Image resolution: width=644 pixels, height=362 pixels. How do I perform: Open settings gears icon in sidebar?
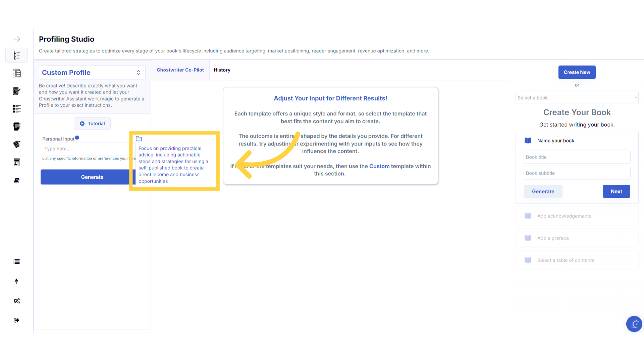point(16,301)
